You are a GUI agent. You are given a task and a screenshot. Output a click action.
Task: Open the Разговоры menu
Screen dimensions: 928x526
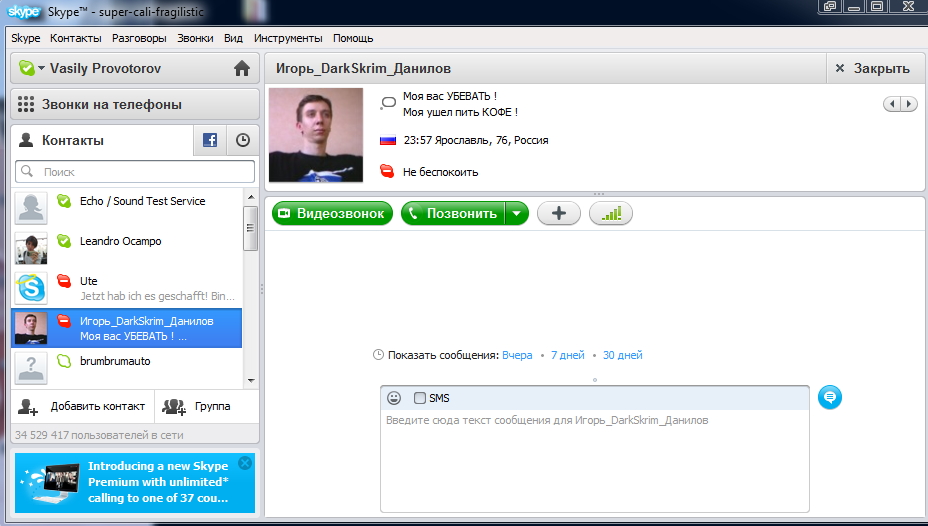tap(139, 38)
